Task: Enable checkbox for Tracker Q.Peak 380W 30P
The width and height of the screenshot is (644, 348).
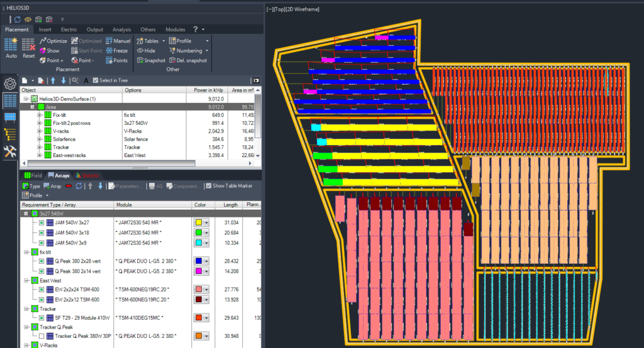Action: 42,336
